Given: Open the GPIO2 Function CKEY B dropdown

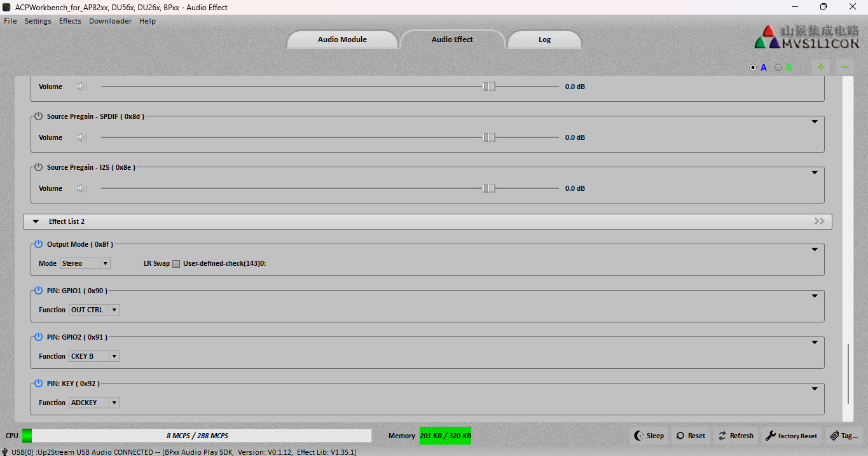Looking at the screenshot, I should (94, 356).
